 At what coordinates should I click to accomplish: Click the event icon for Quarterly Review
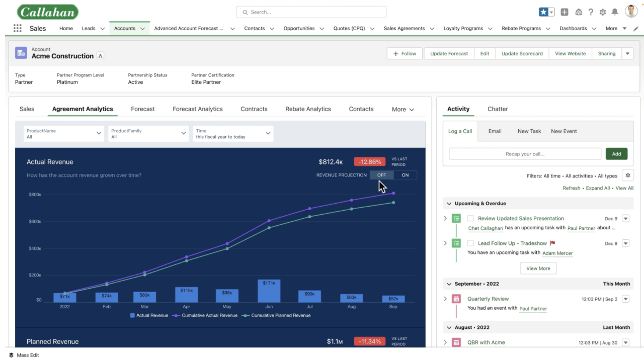456,299
